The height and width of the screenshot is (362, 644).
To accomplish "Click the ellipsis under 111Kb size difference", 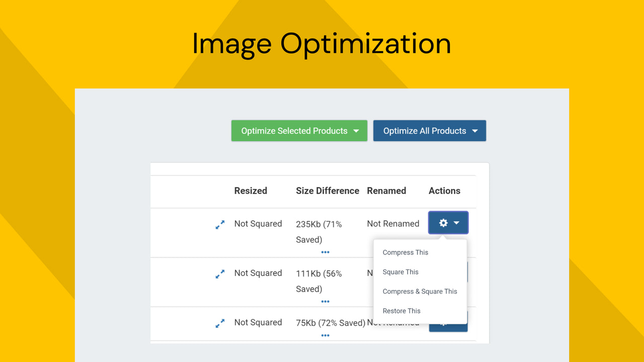I will pyautogui.click(x=325, y=301).
